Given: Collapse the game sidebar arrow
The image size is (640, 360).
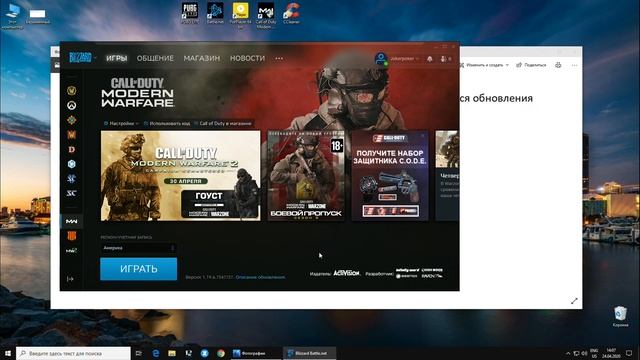Looking at the screenshot, I should pos(70,279).
